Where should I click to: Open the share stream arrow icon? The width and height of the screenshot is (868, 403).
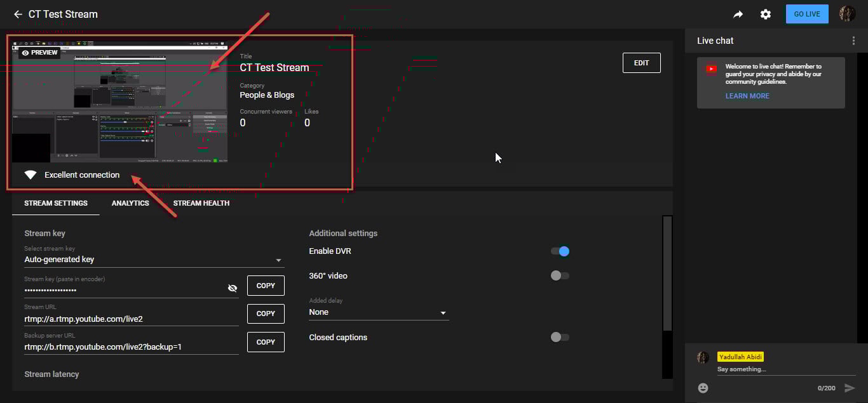[x=738, y=14]
